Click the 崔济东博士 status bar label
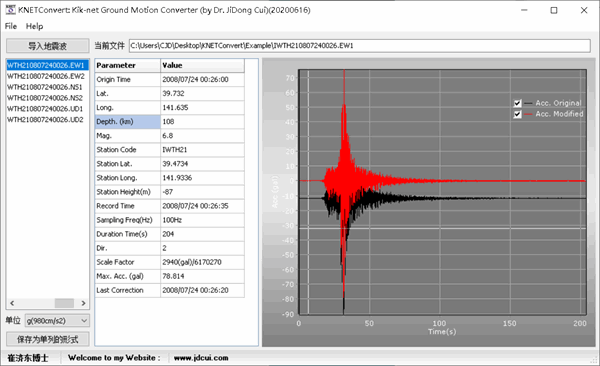 [x=28, y=358]
